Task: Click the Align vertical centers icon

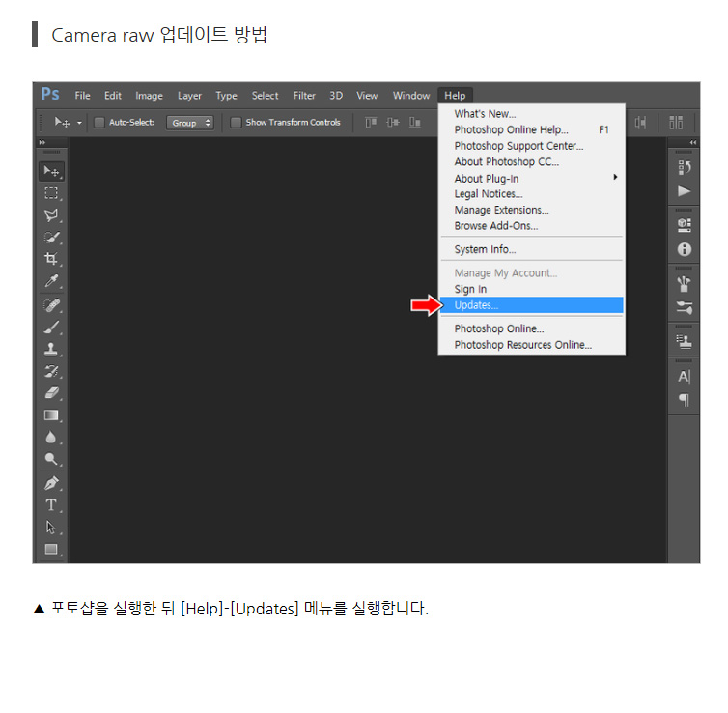Action: 393,122
